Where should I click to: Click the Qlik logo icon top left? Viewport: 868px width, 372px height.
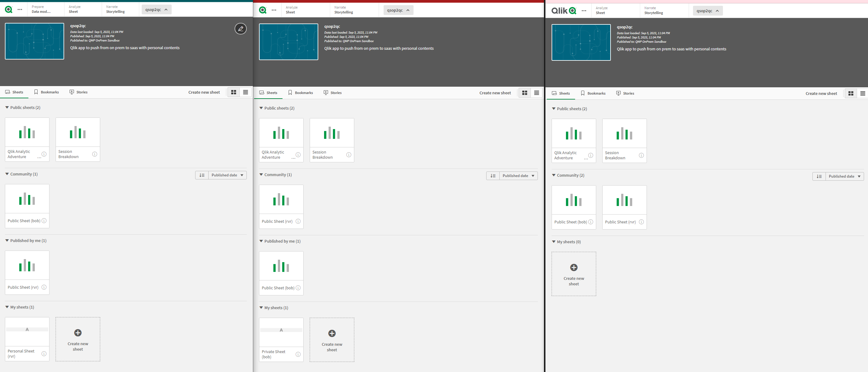(x=8, y=9)
